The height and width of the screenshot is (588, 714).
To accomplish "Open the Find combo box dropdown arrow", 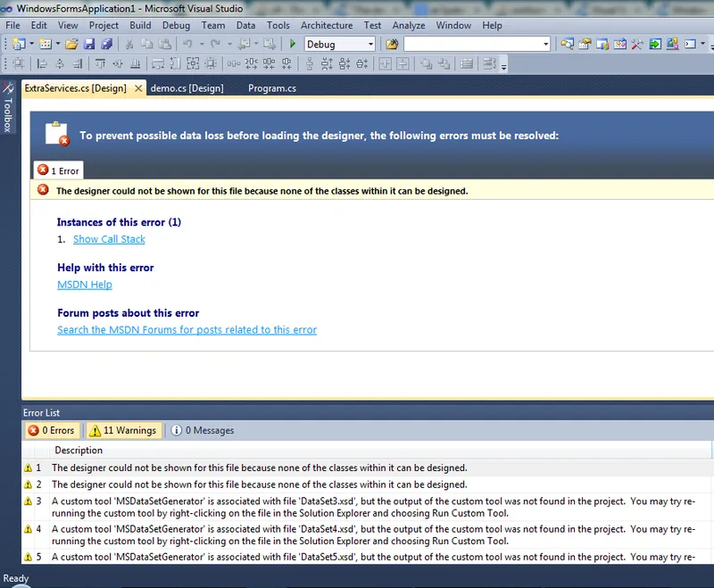I will click(545, 44).
